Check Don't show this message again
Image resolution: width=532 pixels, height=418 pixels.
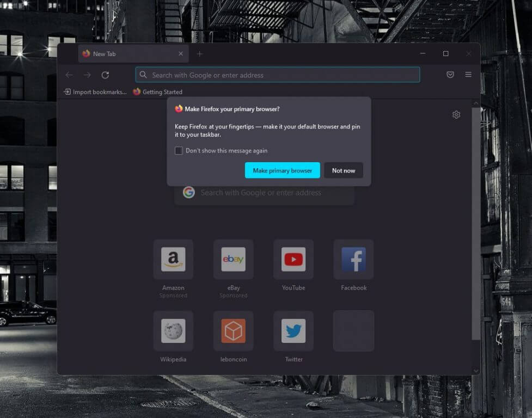(179, 151)
